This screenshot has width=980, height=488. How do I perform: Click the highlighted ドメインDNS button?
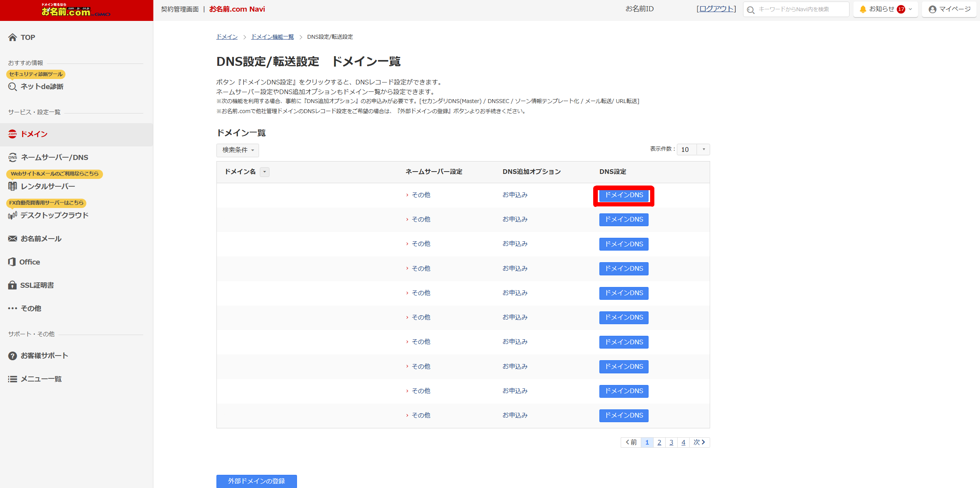pos(623,195)
